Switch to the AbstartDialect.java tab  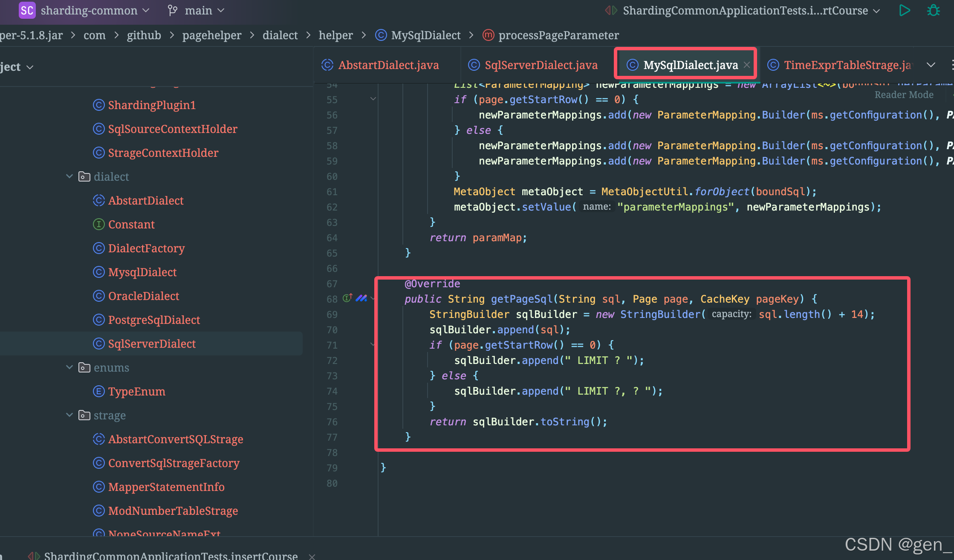pos(388,65)
